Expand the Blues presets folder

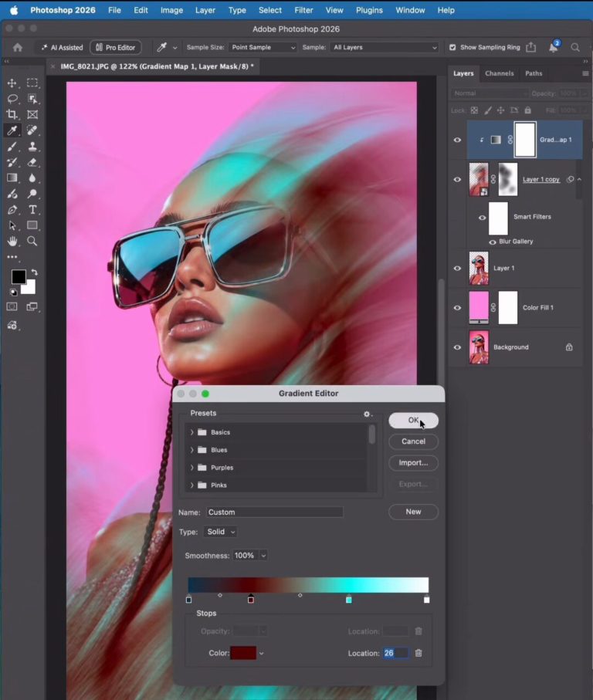point(192,450)
